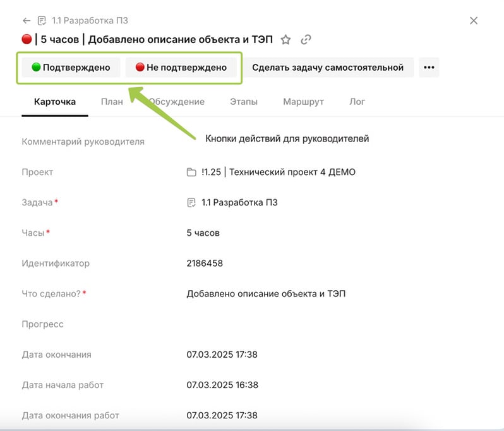Click the hours value 5 часов

(x=203, y=233)
